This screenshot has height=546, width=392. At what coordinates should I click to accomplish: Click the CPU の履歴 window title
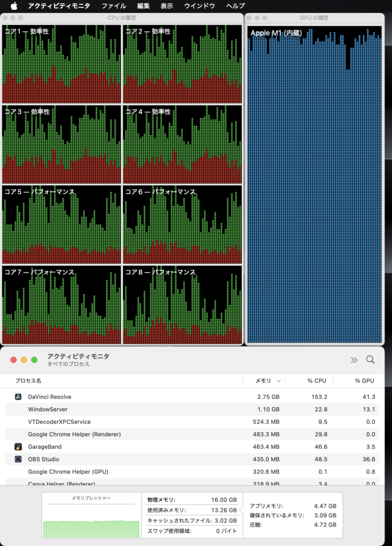(x=122, y=18)
